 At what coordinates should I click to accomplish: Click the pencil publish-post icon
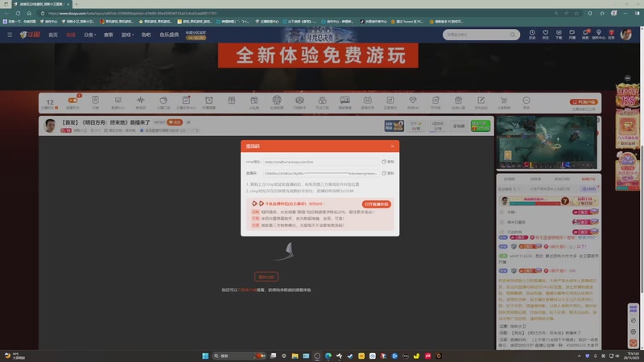point(481,100)
